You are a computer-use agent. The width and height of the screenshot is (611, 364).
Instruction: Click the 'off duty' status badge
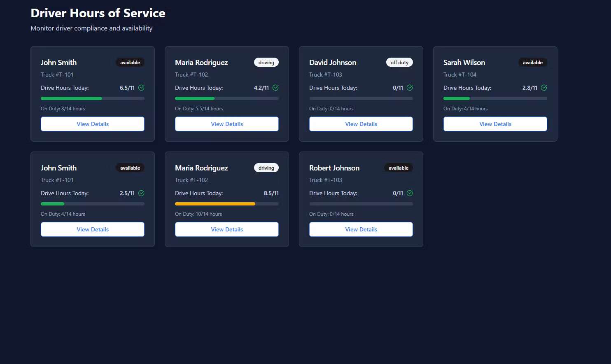(399, 63)
